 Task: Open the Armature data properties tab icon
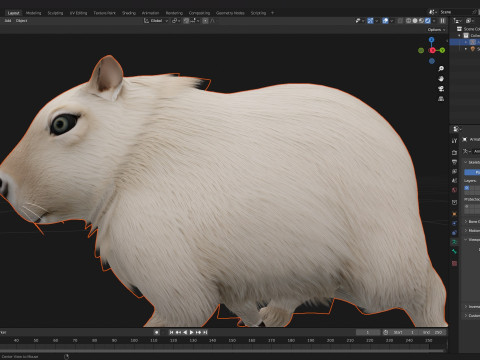pyautogui.click(x=454, y=242)
